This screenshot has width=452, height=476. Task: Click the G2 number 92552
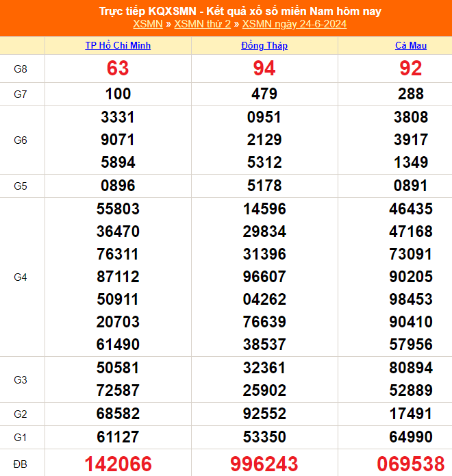click(264, 414)
